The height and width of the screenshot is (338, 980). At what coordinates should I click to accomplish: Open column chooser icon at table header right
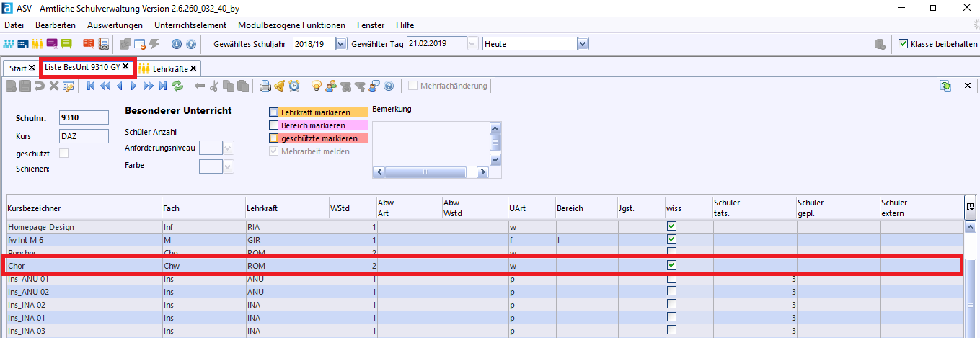(x=971, y=207)
